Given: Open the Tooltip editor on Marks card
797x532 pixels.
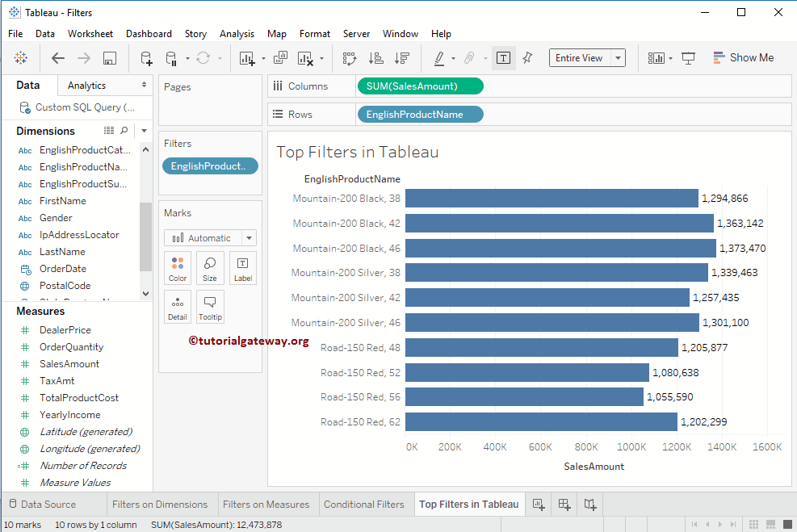Looking at the screenshot, I should point(209,307).
